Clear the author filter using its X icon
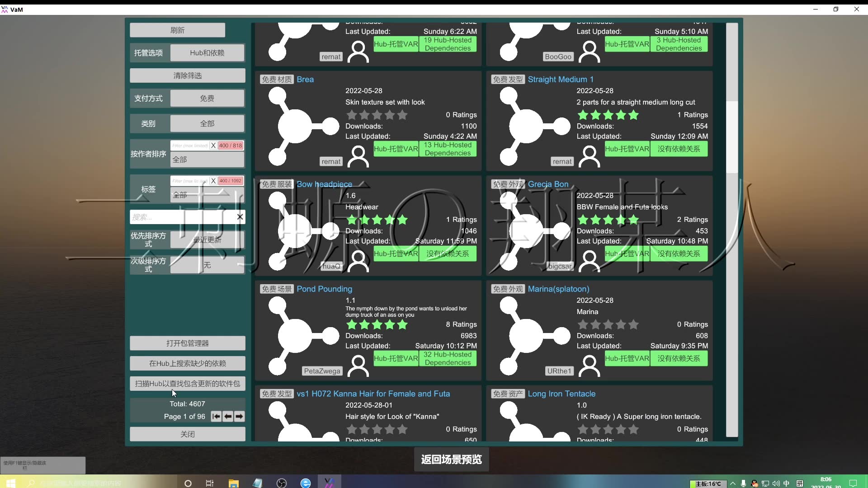Screen dimensions: 868x488 point(213,145)
